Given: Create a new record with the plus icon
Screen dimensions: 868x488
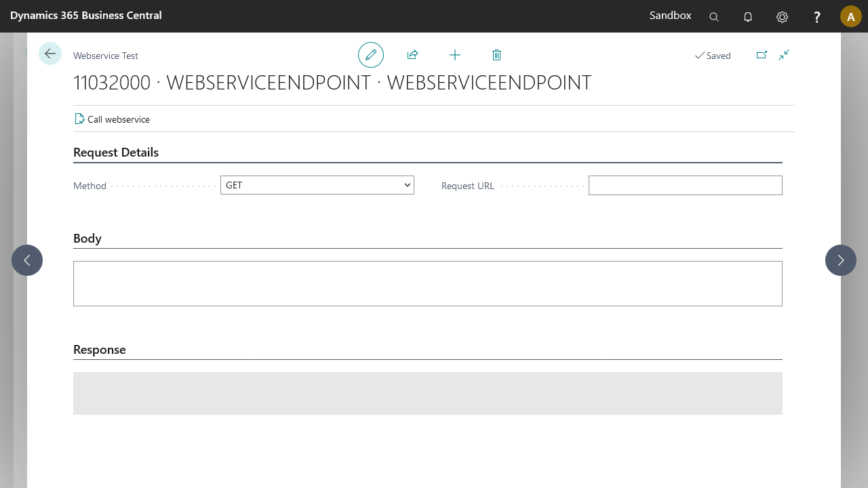Looking at the screenshot, I should (455, 55).
